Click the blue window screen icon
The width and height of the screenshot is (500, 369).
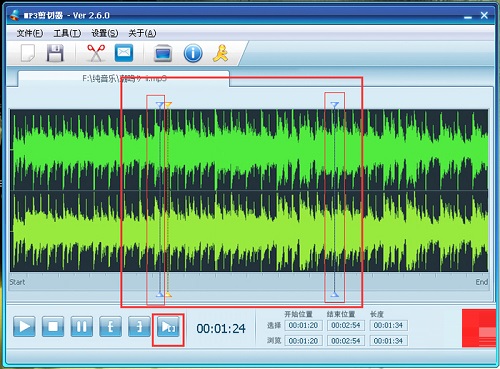pos(163,53)
